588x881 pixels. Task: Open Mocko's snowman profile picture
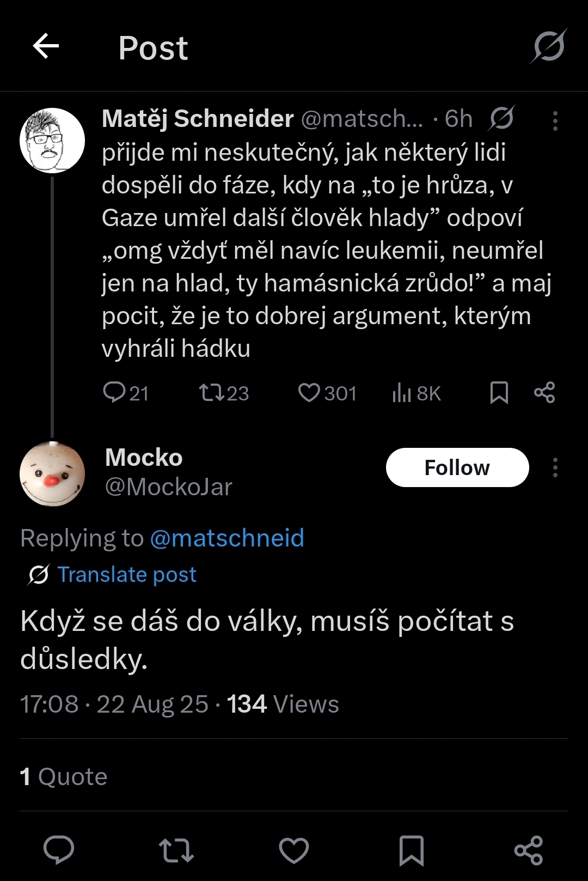(52, 473)
